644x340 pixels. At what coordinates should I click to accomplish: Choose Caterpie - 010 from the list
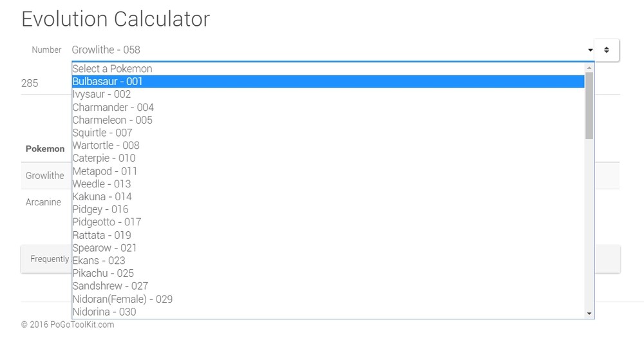[x=104, y=158]
